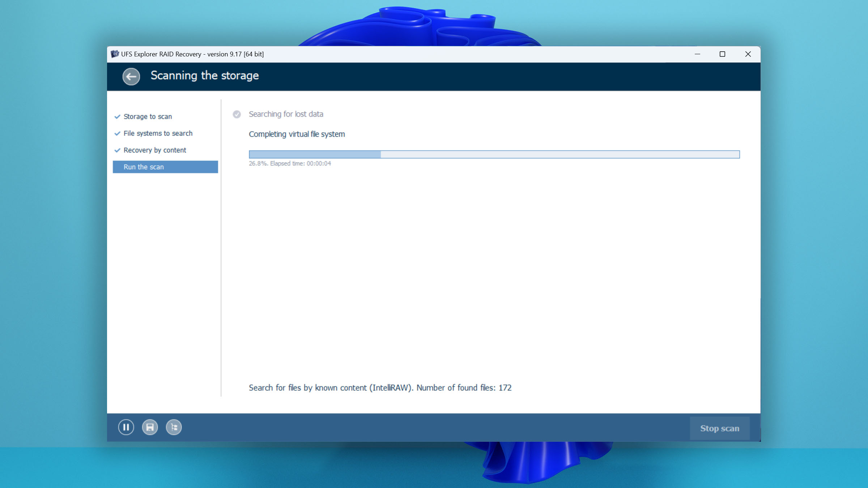Select the Run the scan step
The height and width of the screenshot is (488, 868).
pyautogui.click(x=165, y=166)
